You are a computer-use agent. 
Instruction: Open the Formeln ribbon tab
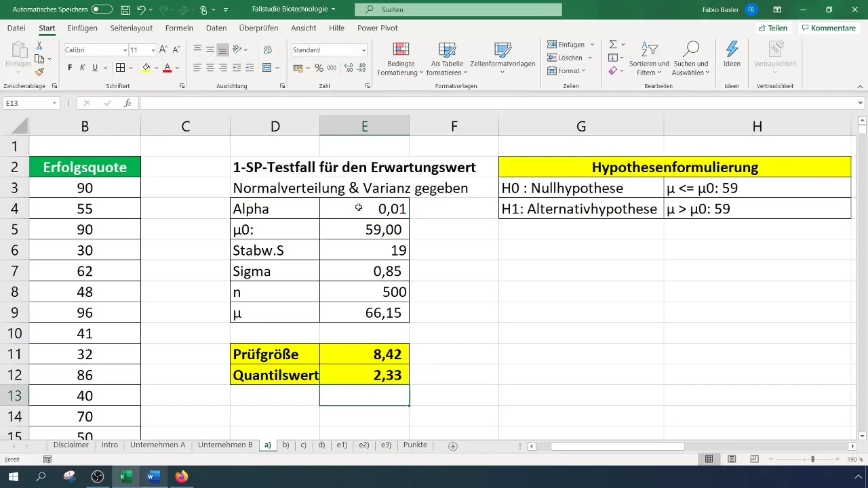point(179,28)
